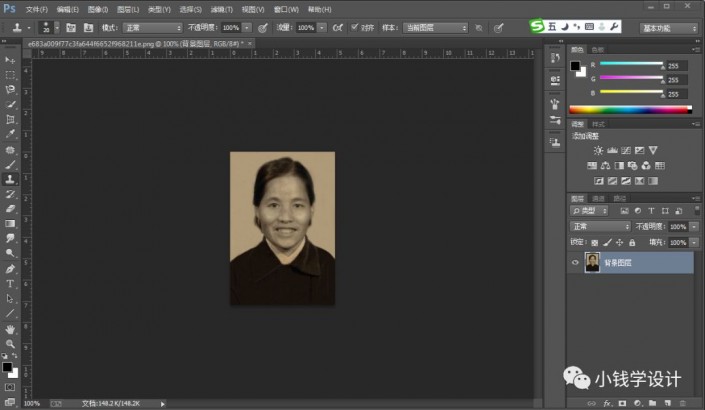Toggle lock all padlock icon
This screenshot has width=705, height=410.
click(632, 243)
